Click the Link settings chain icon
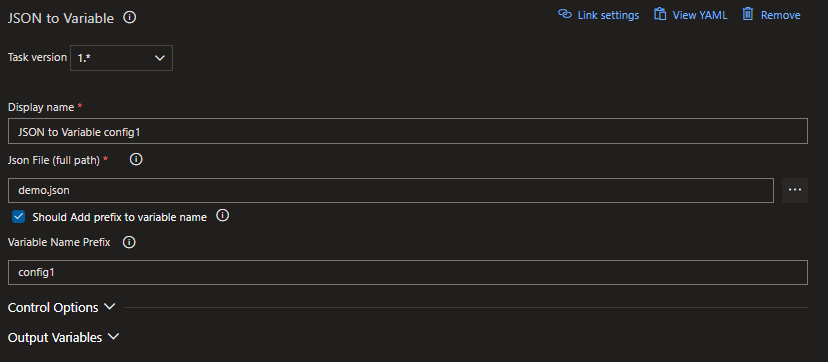 coord(565,14)
